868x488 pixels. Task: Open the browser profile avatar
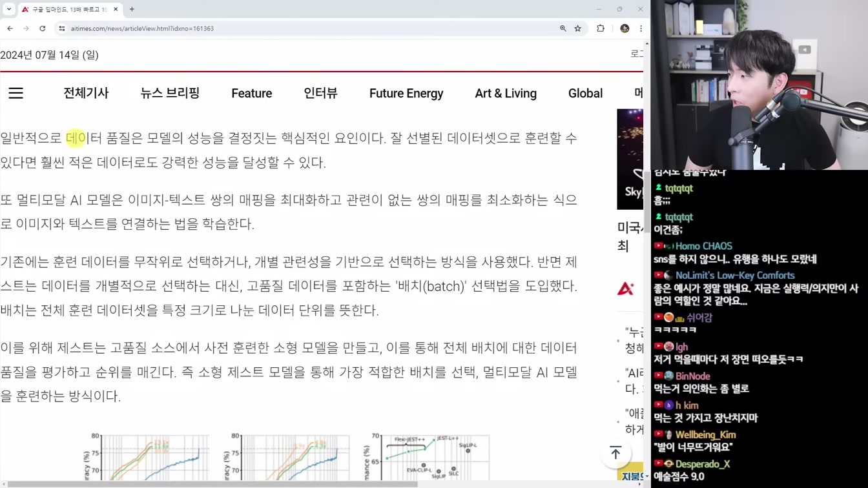[625, 28]
